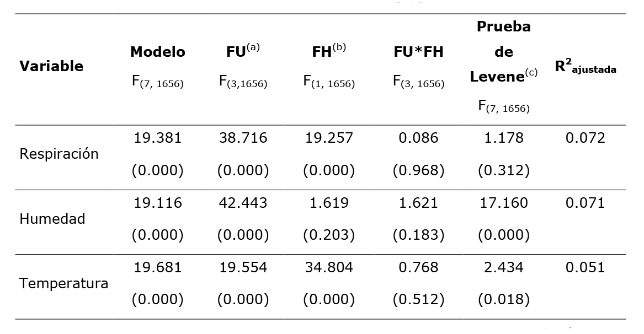Select the Respiración row label
Viewport: 644px width, 334px height.
tap(59, 154)
